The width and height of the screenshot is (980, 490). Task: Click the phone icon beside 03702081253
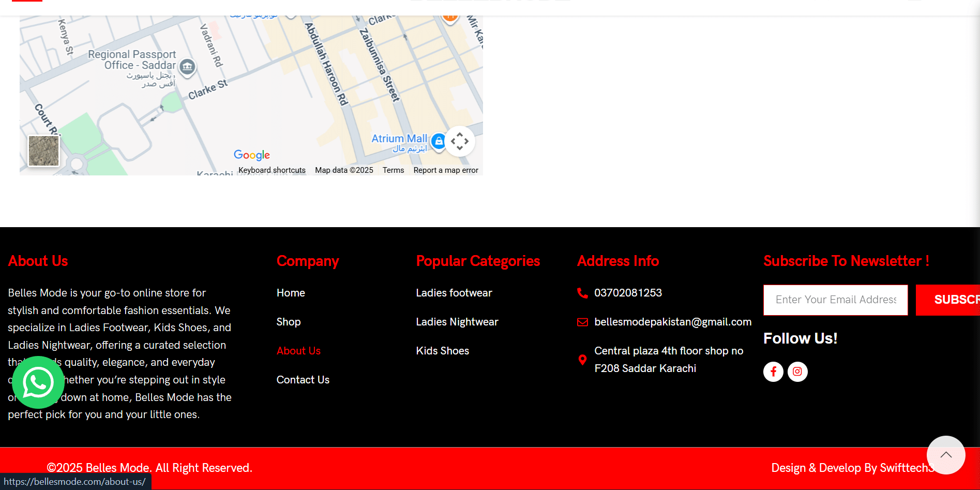(x=582, y=293)
